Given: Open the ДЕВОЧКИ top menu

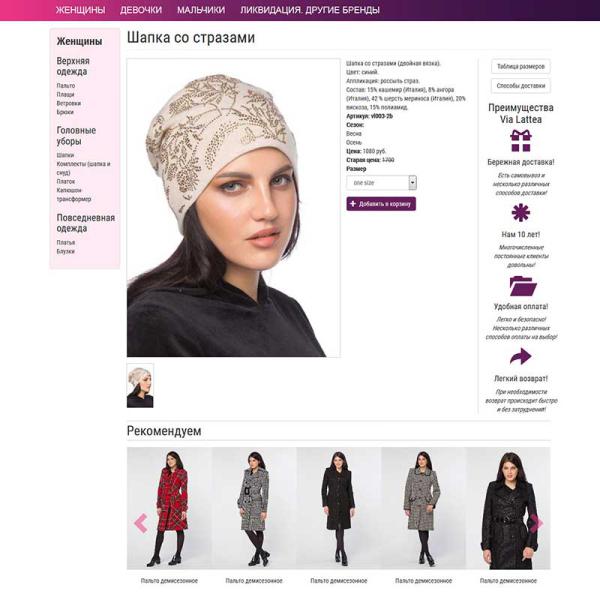Looking at the screenshot, I should [x=141, y=10].
